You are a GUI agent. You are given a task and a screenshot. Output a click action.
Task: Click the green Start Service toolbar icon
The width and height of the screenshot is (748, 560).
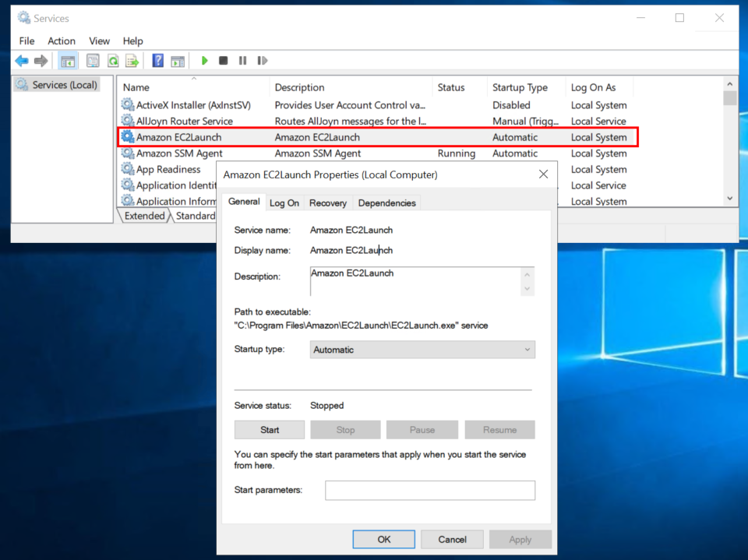pos(205,61)
